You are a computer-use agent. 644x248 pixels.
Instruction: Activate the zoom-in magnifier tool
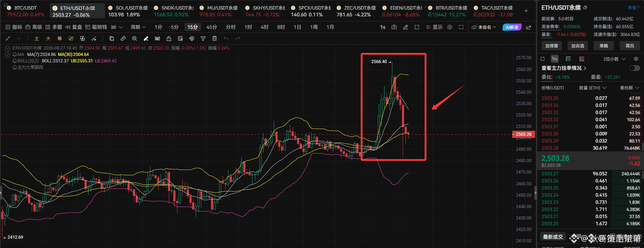pos(135,38)
